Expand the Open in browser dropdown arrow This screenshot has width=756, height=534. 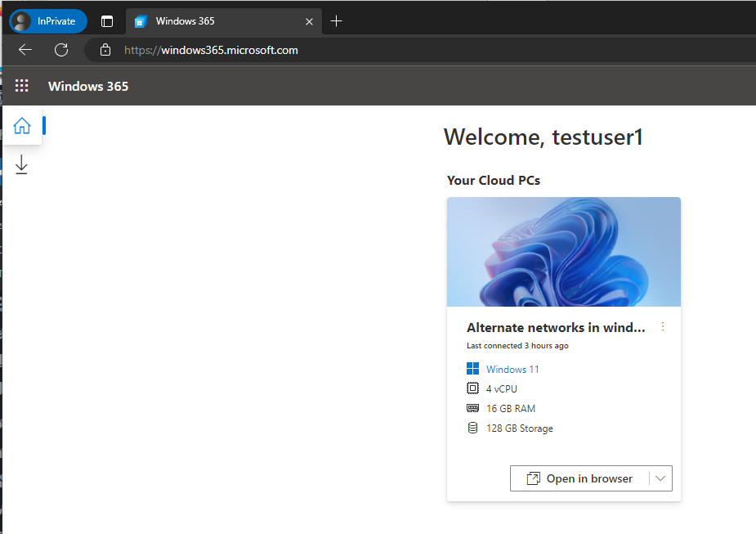point(660,478)
